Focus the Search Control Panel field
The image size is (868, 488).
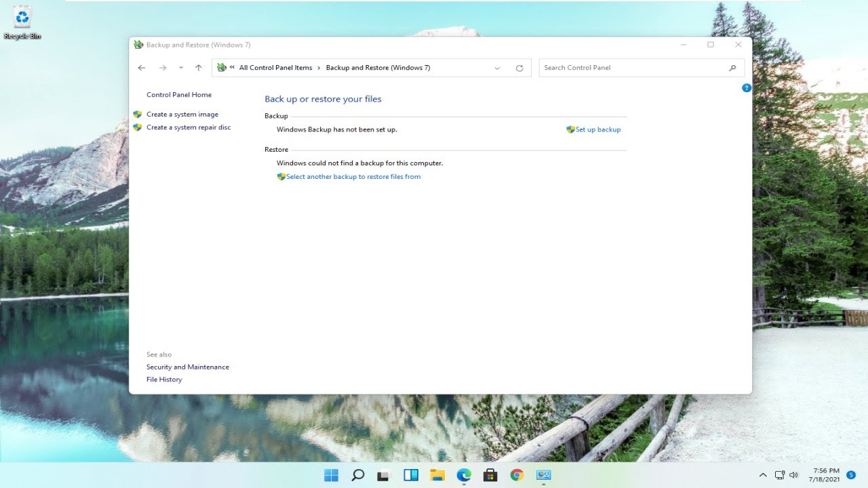642,68
